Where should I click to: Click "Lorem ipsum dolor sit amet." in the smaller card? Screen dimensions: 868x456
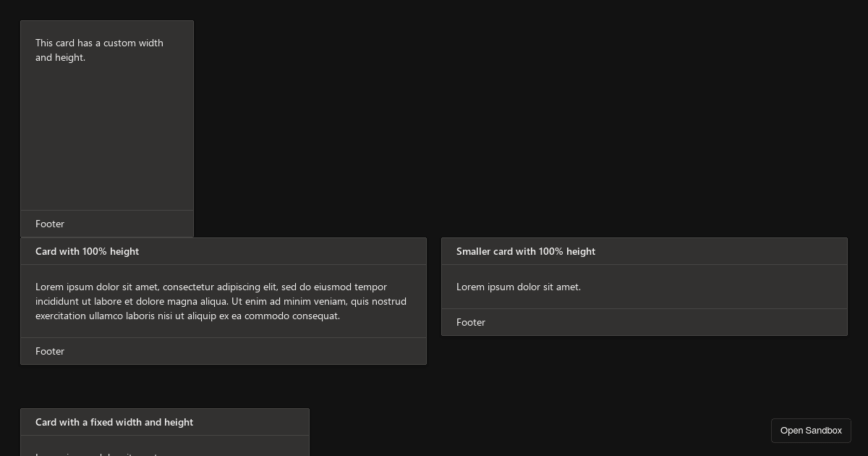pos(519,287)
